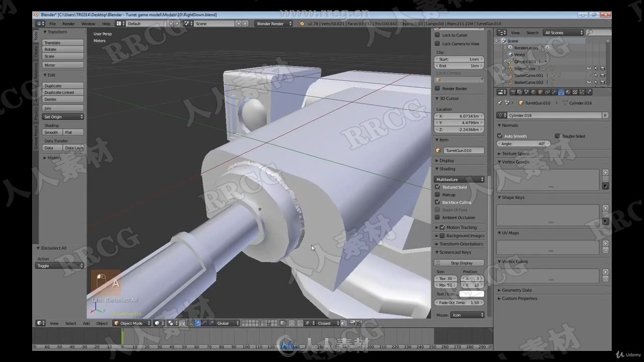This screenshot has height=362, width=644.
Task: Click the Join button
Action: click(63, 108)
